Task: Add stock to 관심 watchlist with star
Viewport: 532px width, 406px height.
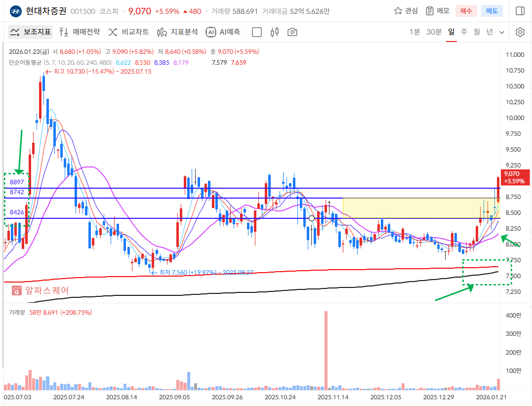Action: point(406,11)
